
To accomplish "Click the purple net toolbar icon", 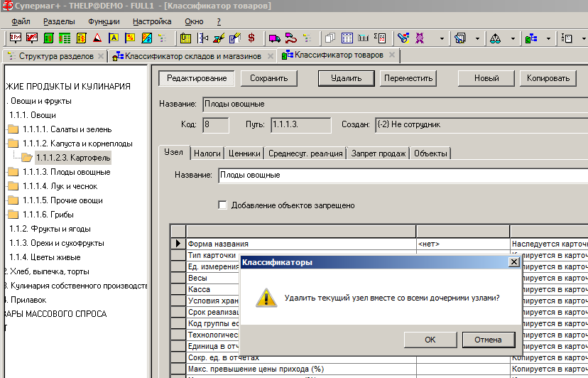I will (420, 38).
